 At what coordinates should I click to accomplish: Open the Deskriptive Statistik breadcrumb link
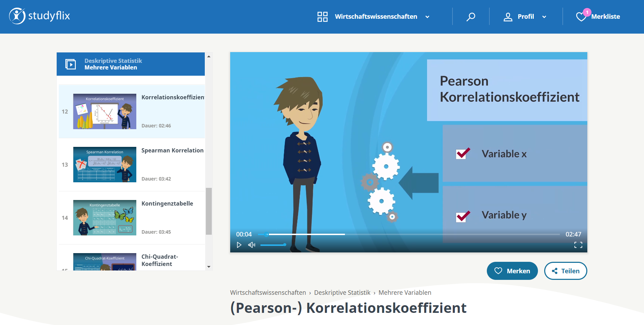click(x=342, y=293)
